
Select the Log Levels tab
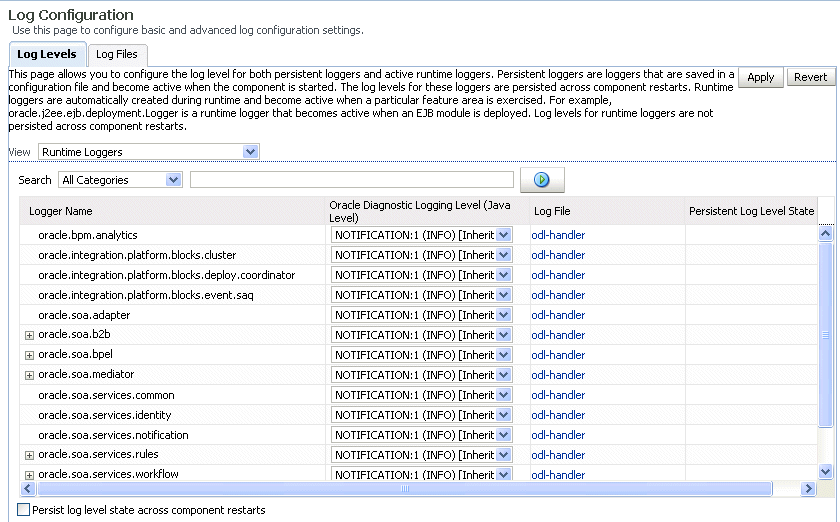point(47,54)
